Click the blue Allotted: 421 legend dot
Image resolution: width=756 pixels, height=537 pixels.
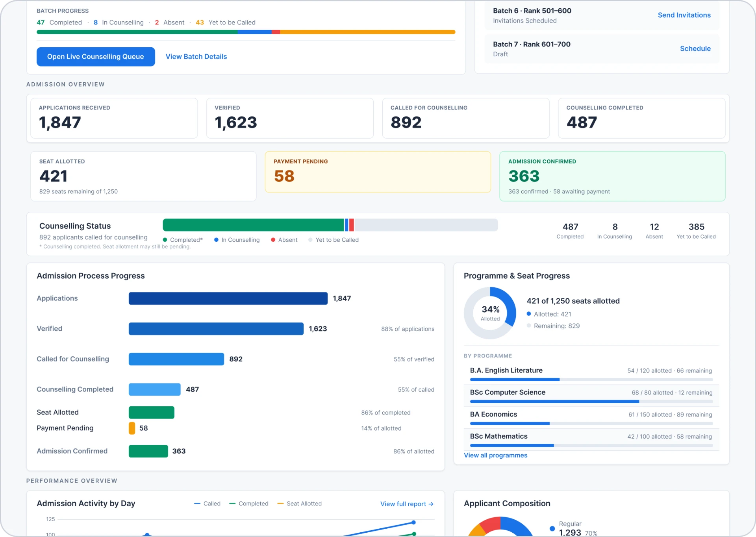pyautogui.click(x=529, y=314)
